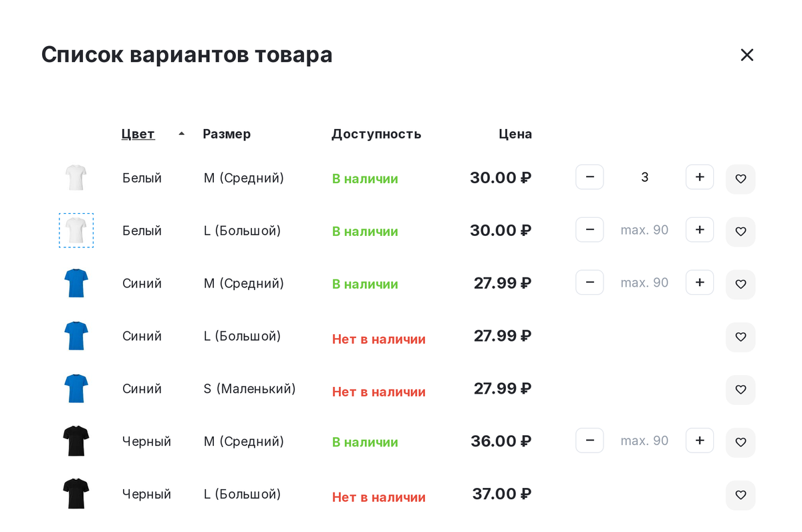Open the white T-shirt thumbnail for M (Средний)
Viewport: 802px width, 532px height.
(x=76, y=178)
